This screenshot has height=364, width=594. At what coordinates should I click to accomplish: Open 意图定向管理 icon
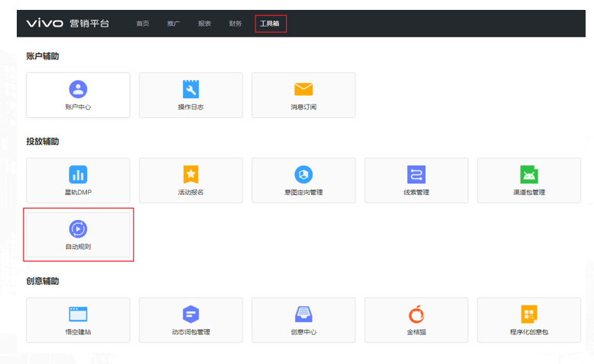tap(303, 174)
